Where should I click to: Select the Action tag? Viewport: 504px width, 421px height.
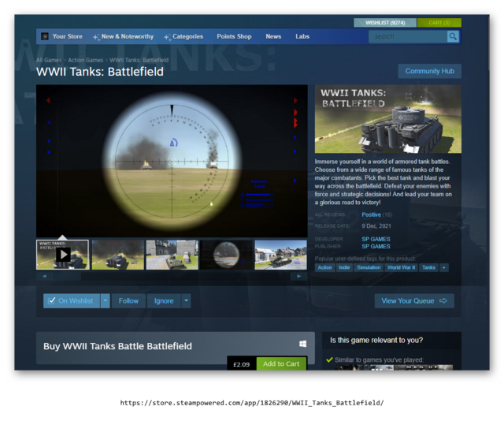coord(324,267)
